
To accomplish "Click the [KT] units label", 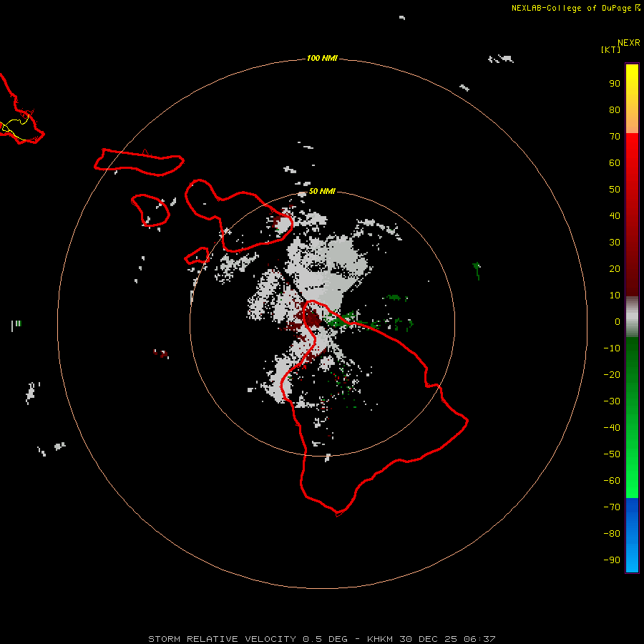I will coord(611,49).
